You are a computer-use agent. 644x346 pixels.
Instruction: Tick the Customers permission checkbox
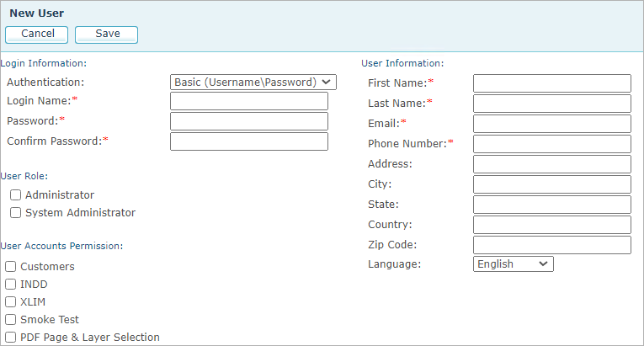11,266
